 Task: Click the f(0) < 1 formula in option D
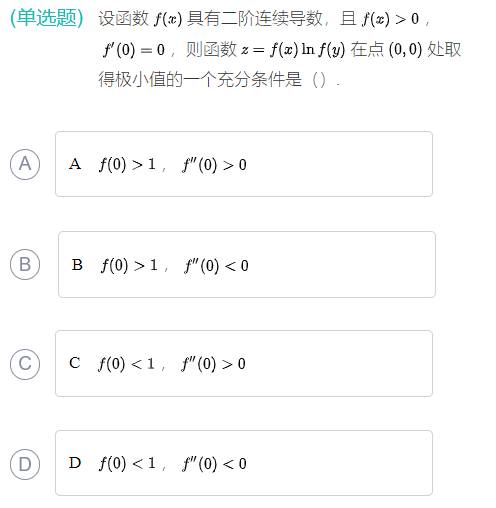(127, 464)
